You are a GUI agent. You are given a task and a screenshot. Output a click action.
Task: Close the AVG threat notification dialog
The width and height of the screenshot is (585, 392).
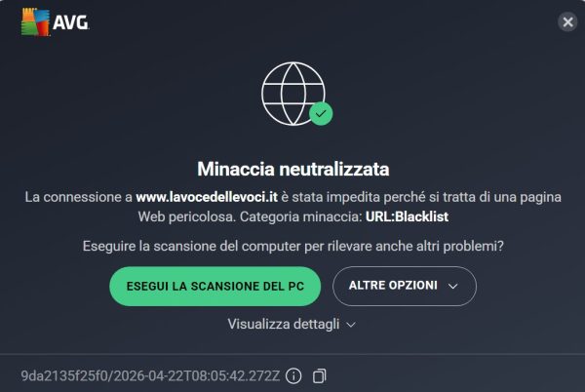click(567, 22)
